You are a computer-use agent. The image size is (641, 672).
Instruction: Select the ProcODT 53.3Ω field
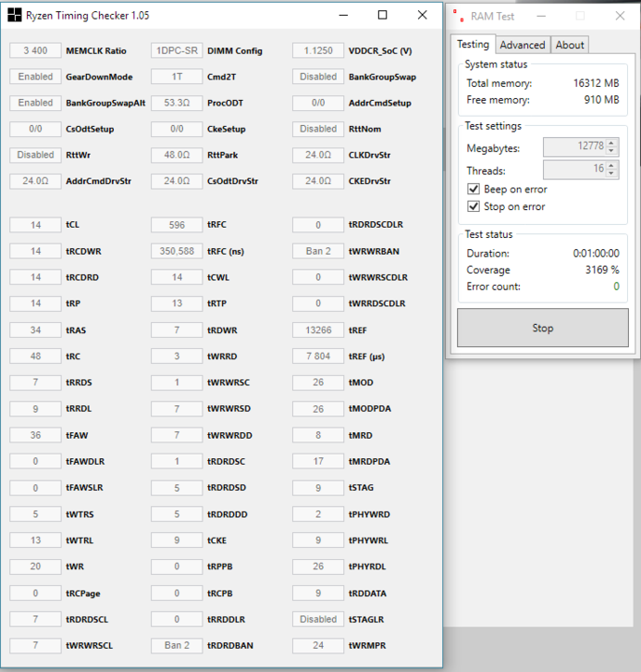coord(177,103)
